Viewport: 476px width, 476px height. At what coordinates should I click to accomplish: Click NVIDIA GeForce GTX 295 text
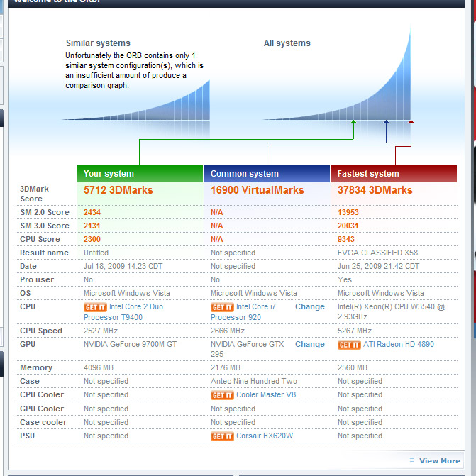point(247,349)
